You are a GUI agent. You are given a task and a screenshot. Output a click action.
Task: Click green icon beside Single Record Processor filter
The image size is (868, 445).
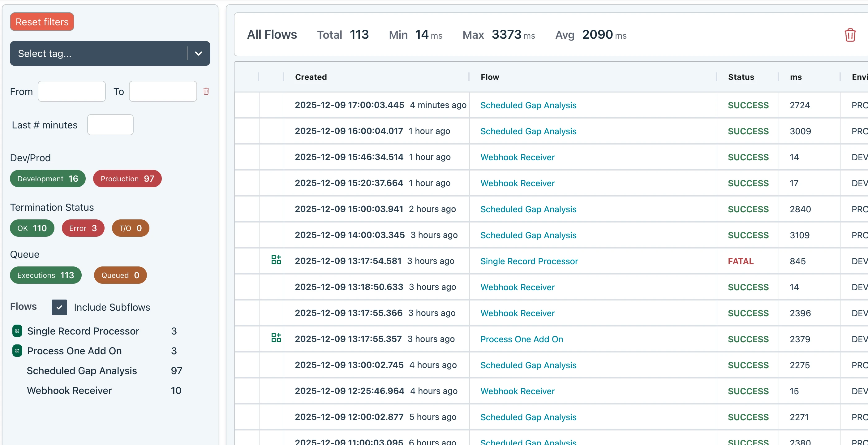[17, 331]
